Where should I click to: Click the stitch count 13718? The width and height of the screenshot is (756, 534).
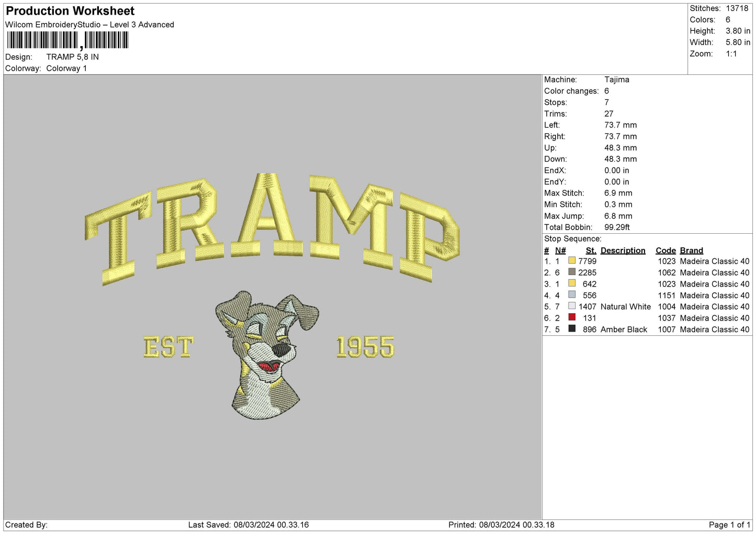point(737,8)
